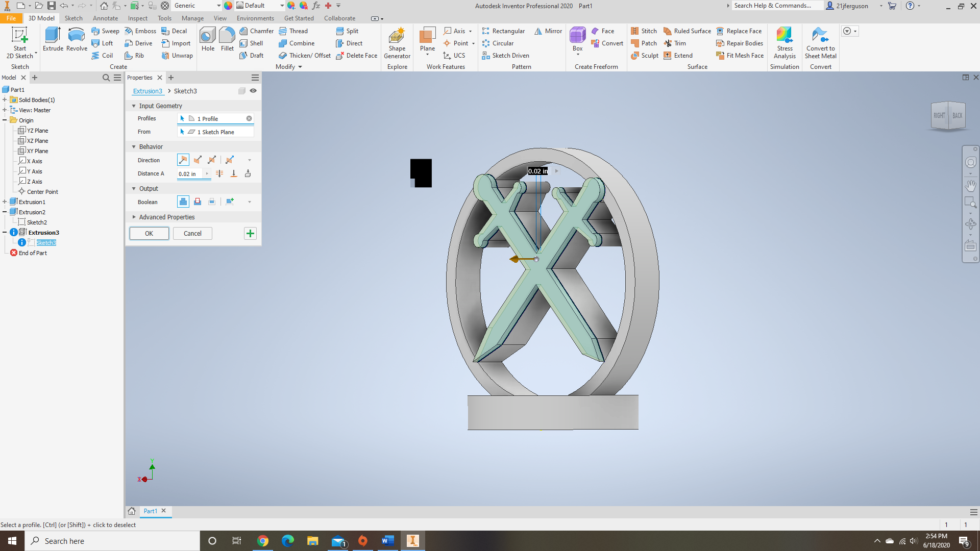Set extrusion direction to Flipped
The width and height of the screenshot is (980, 551).
[x=198, y=160]
